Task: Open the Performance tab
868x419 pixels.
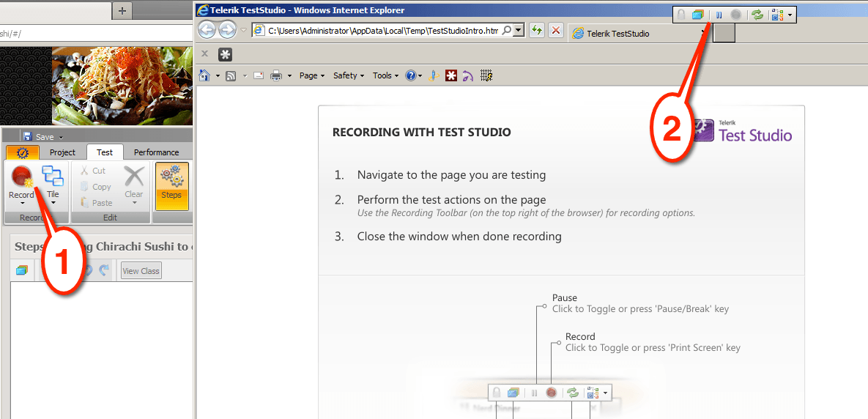Action: [x=157, y=152]
